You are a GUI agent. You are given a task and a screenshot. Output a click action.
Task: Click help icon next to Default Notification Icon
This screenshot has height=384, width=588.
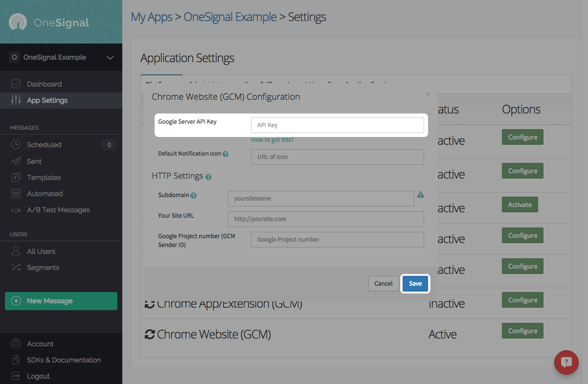click(226, 154)
